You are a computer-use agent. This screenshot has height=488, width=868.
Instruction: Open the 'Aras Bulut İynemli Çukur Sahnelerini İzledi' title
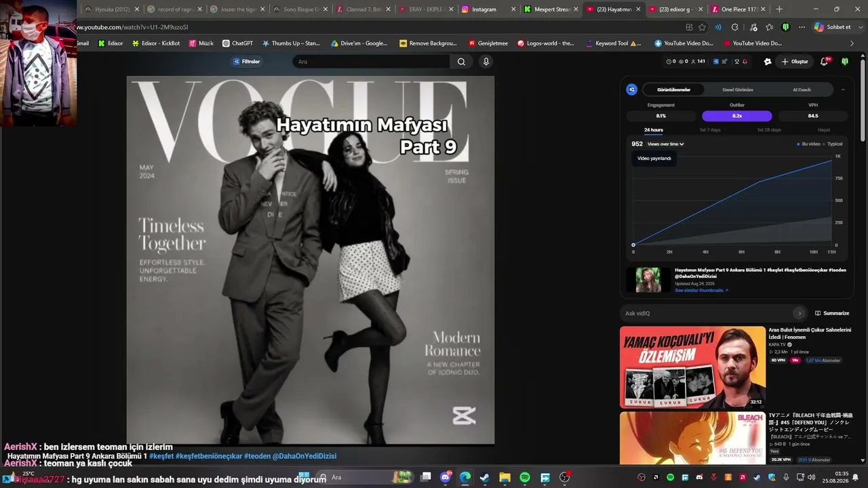click(810, 333)
